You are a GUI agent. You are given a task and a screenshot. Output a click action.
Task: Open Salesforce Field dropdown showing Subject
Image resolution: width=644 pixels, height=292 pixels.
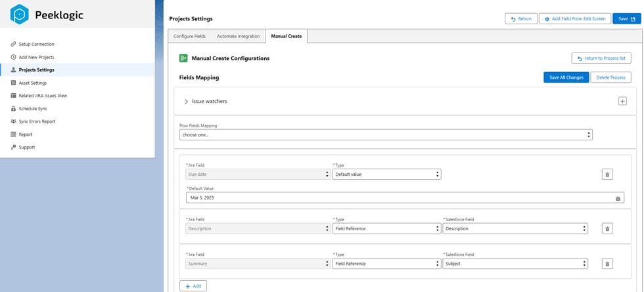click(515, 264)
